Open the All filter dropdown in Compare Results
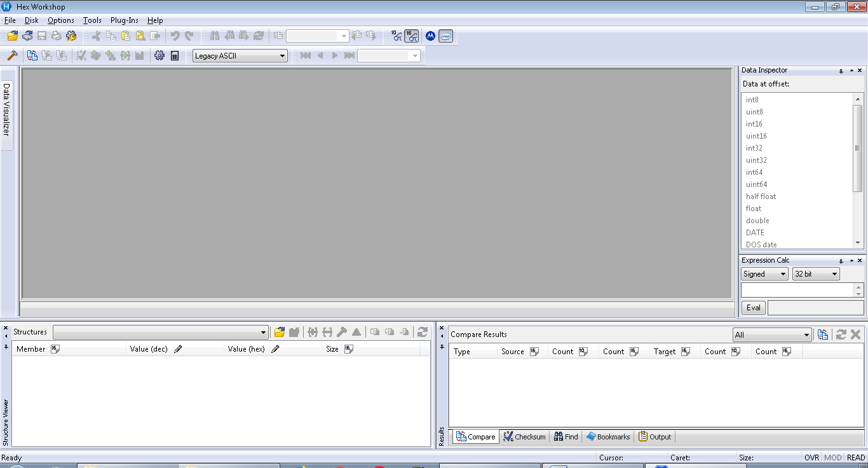 point(772,335)
